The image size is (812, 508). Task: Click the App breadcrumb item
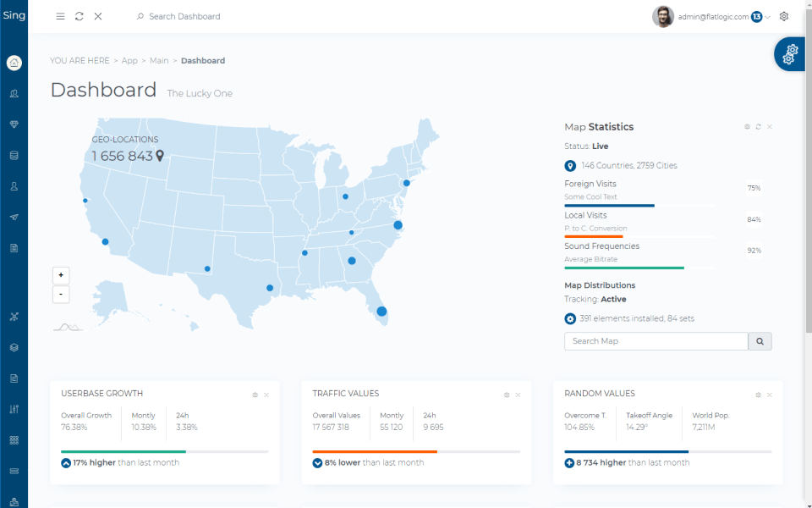[129, 61]
